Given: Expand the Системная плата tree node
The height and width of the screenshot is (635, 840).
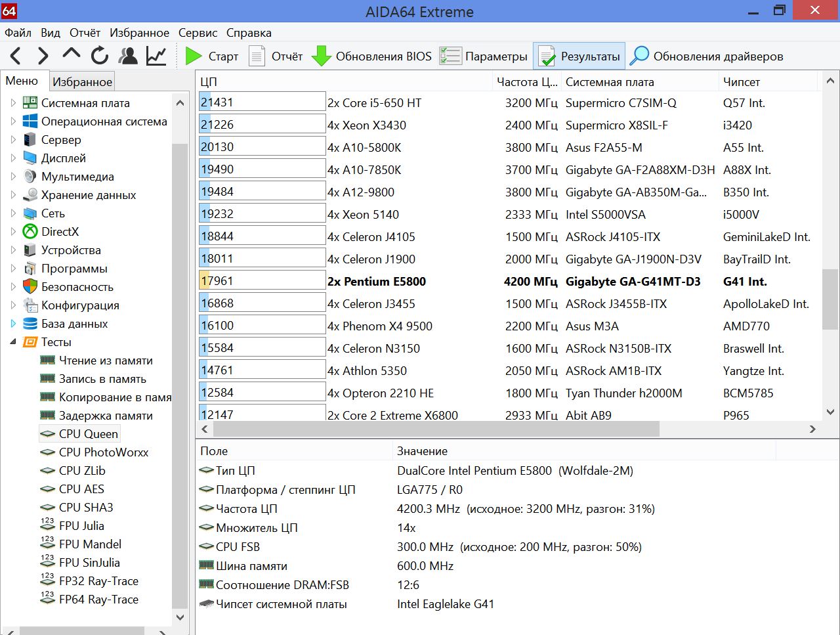Looking at the screenshot, I should pos(13,103).
